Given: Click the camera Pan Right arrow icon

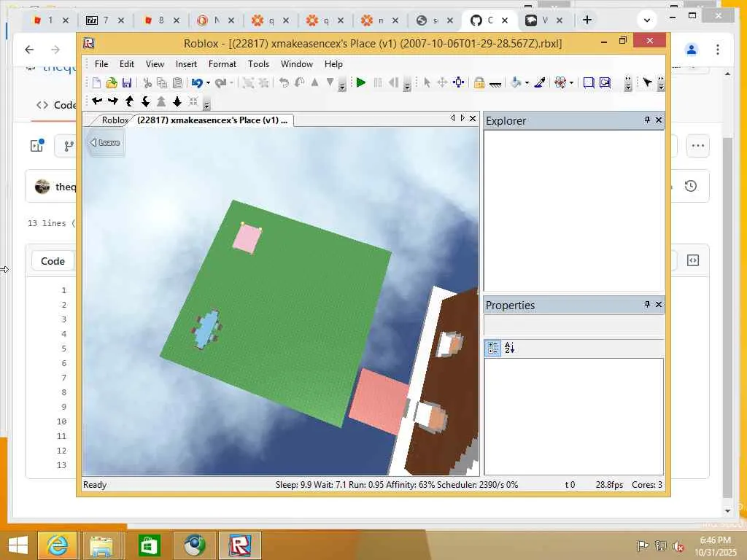Looking at the screenshot, I should point(113,101).
